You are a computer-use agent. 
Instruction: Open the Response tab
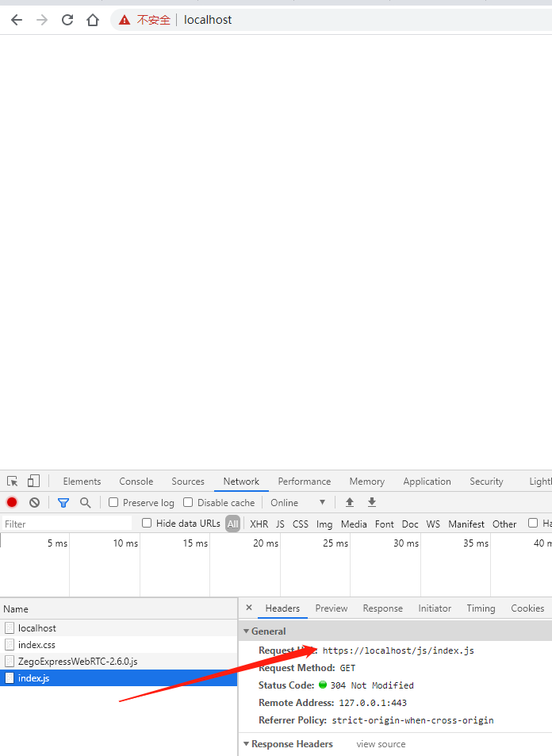click(383, 608)
